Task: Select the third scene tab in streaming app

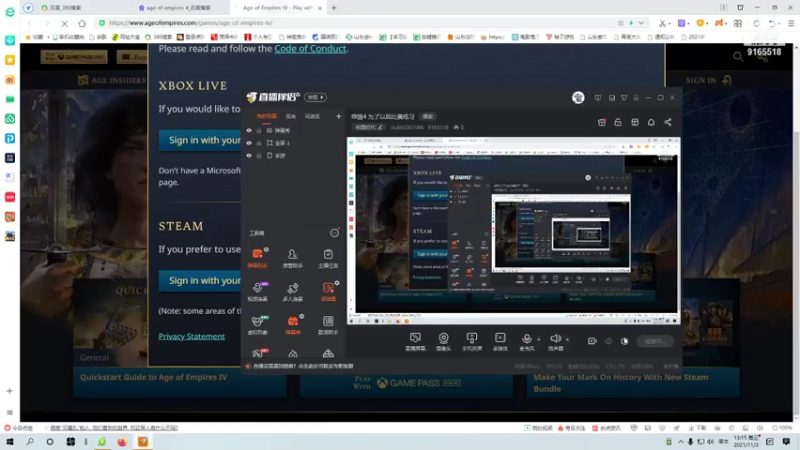Action: tap(312, 116)
